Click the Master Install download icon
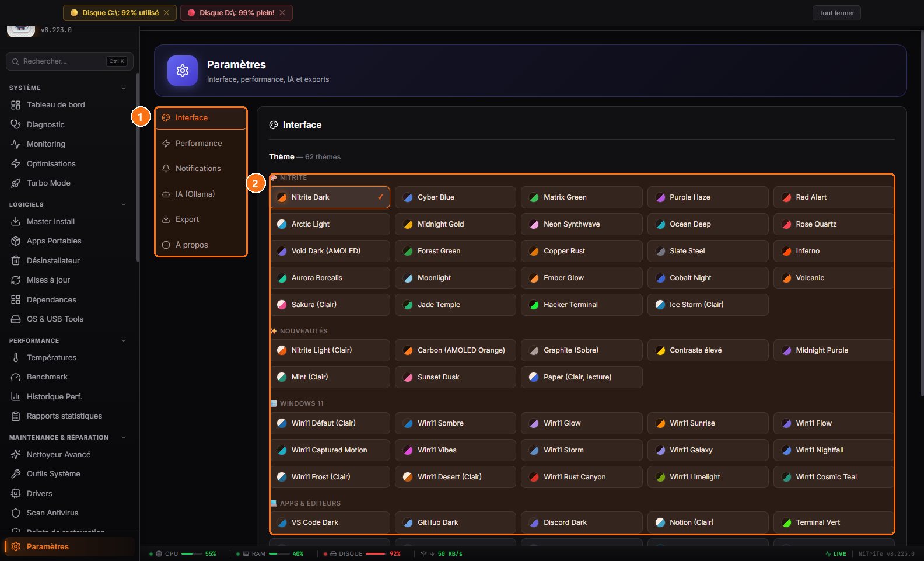 coord(16,221)
